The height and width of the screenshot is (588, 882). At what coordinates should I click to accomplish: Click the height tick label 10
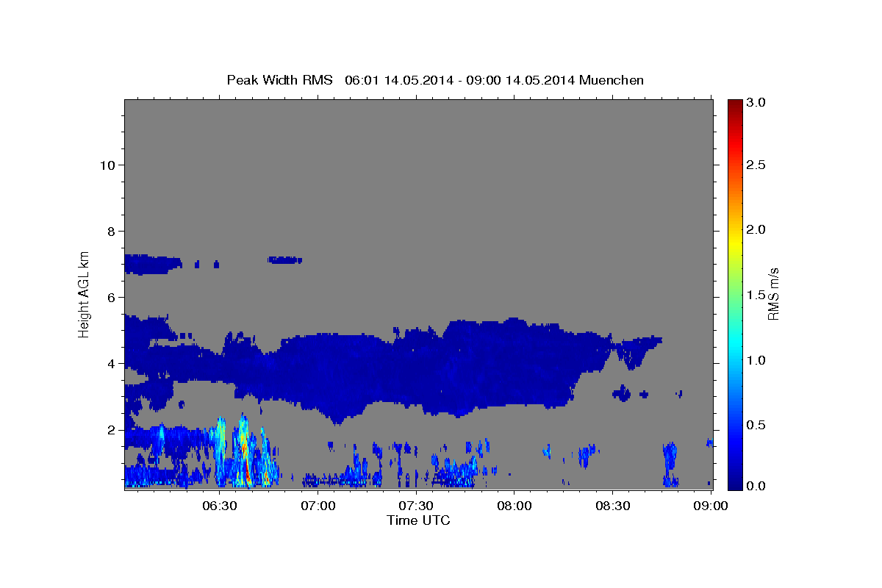coord(108,165)
